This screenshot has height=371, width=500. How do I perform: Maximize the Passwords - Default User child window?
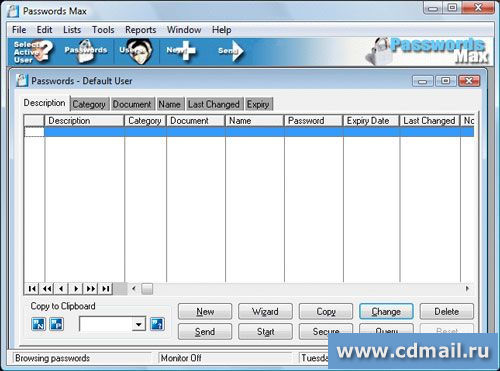click(446, 81)
